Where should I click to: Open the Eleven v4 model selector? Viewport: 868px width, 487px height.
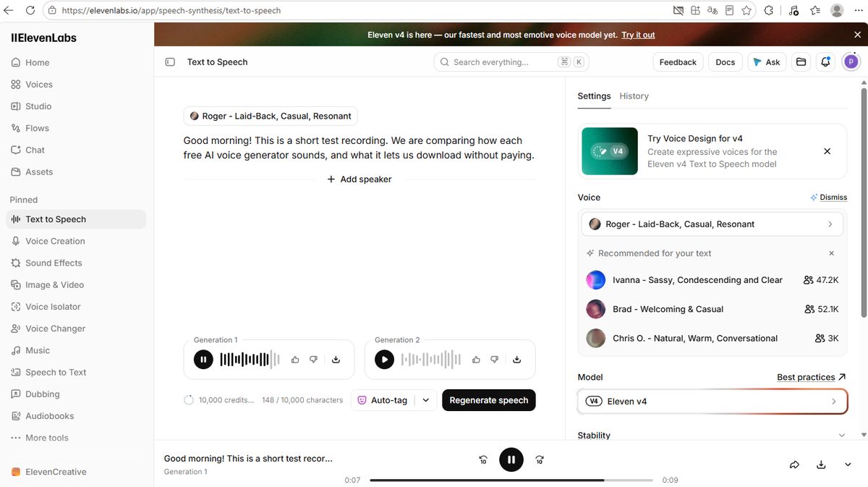coord(712,402)
